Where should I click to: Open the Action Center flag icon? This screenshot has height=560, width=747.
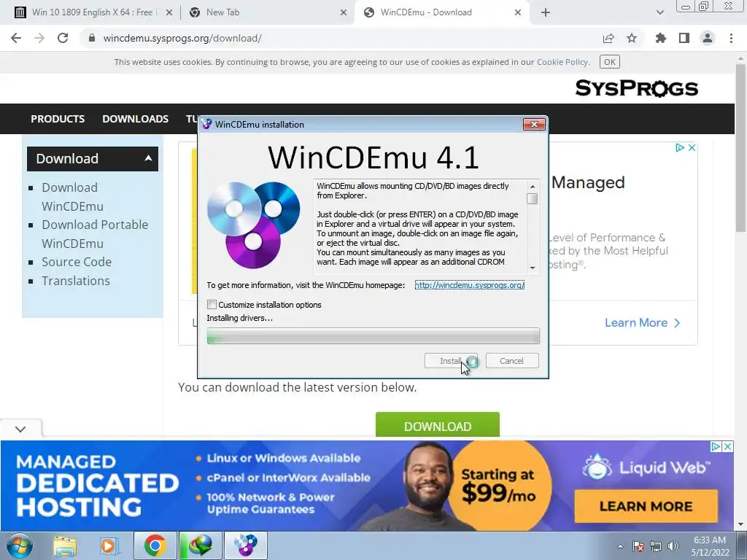pyautogui.click(x=638, y=546)
